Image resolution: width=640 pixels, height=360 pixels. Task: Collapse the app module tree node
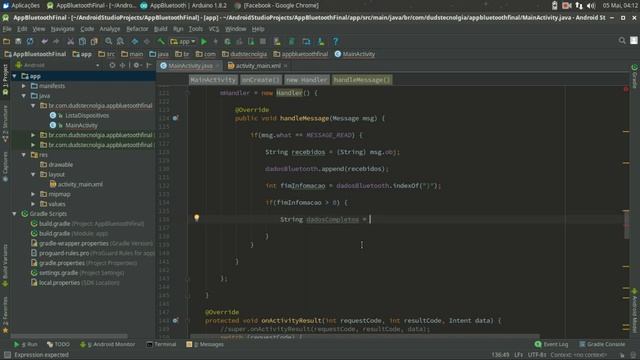pos(15,76)
